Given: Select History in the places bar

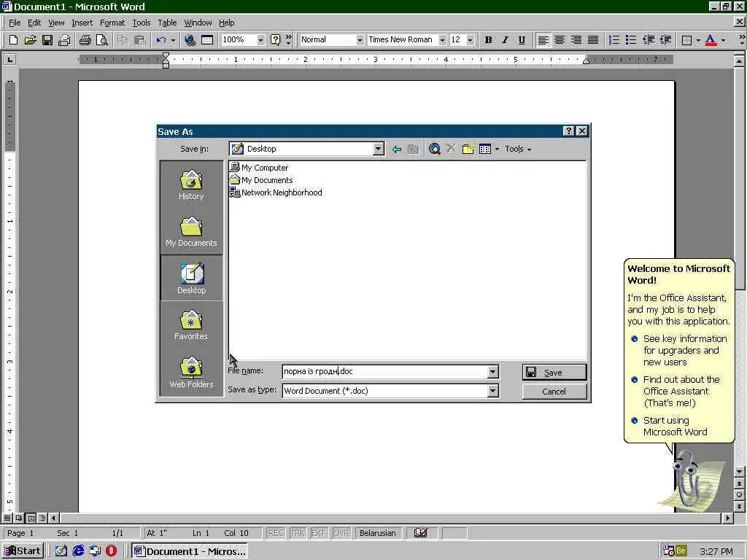Looking at the screenshot, I should point(191,184).
